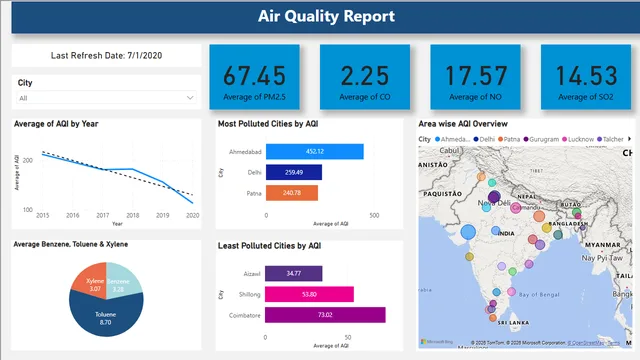Click the Shillong city axis label
Image resolution: width=640 pixels, height=360 pixels.
(x=249, y=295)
